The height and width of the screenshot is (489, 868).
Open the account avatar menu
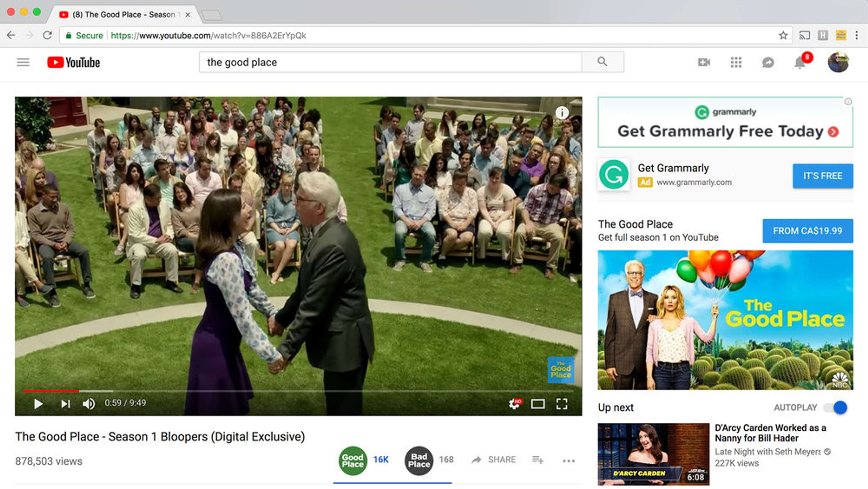pos(838,62)
